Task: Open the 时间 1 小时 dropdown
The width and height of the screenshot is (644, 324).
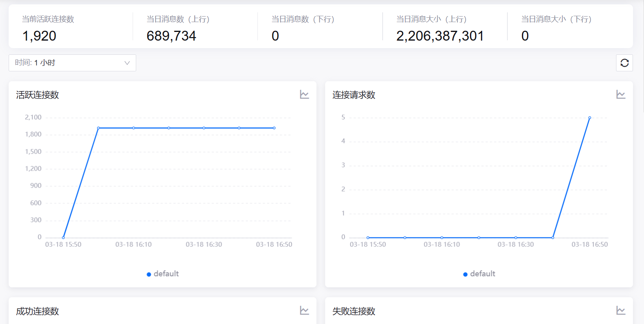Action: click(x=72, y=63)
